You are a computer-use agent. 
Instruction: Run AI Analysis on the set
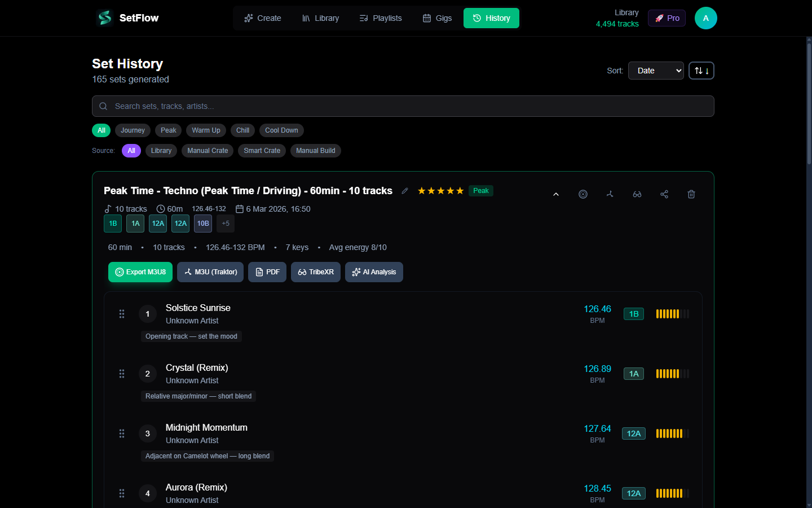coord(374,272)
